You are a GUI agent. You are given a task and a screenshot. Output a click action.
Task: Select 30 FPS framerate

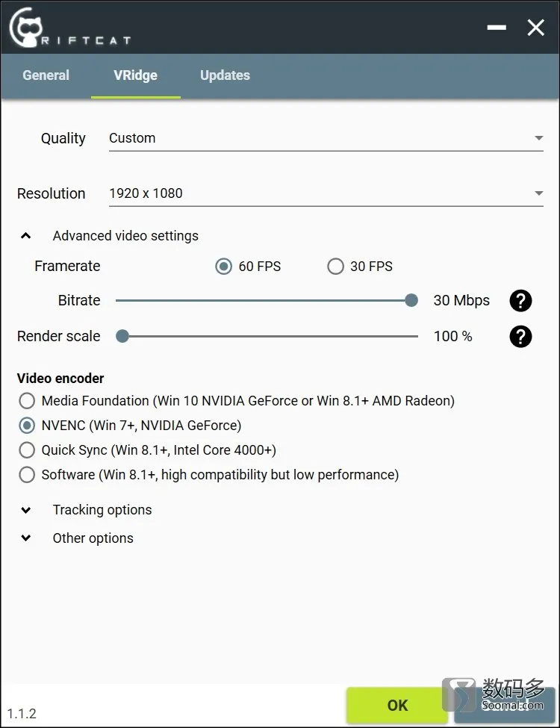335,267
